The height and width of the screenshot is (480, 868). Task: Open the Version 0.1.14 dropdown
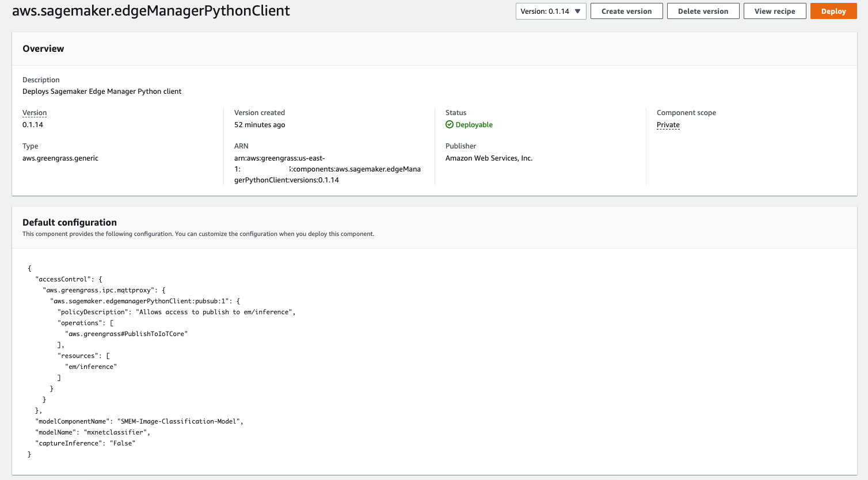pos(551,12)
